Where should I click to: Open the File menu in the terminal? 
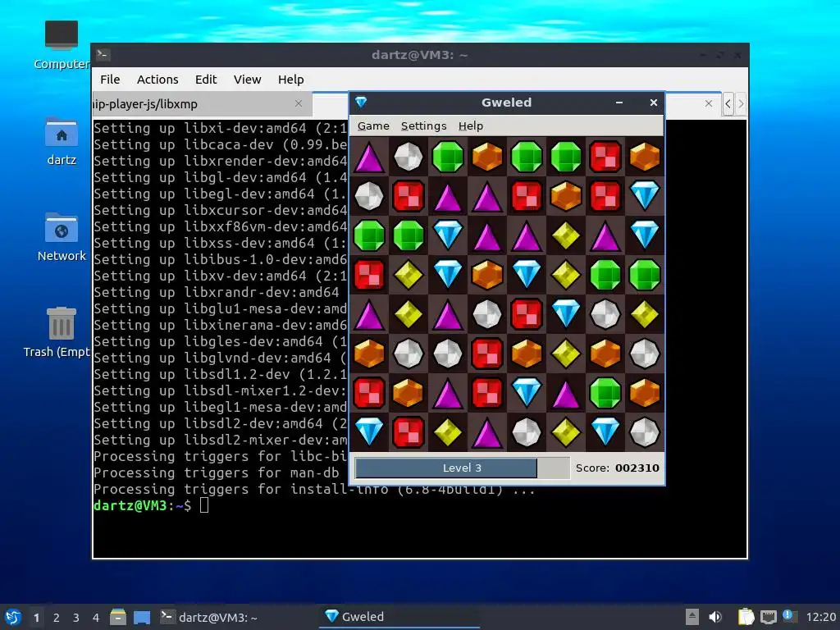tap(110, 80)
